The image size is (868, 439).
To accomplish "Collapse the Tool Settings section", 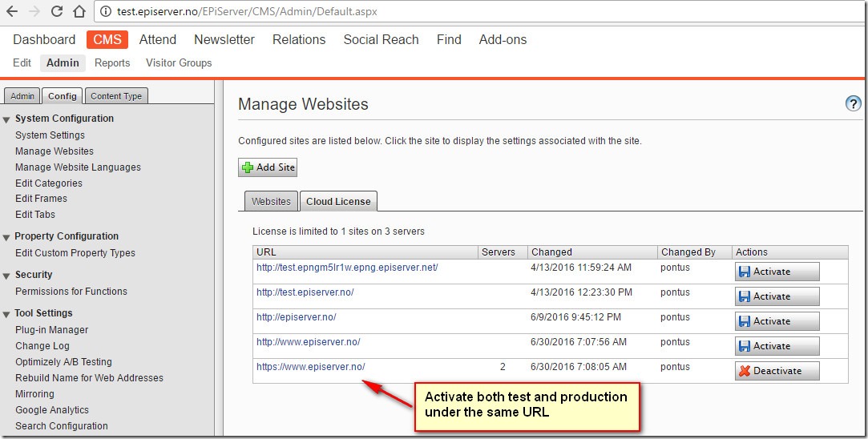I will [6, 314].
